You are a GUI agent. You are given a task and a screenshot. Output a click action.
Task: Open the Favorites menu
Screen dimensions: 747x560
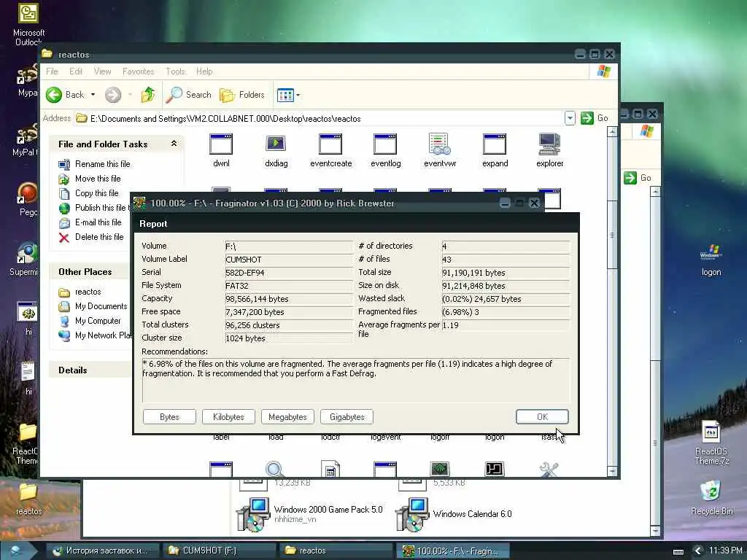(138, 71)
